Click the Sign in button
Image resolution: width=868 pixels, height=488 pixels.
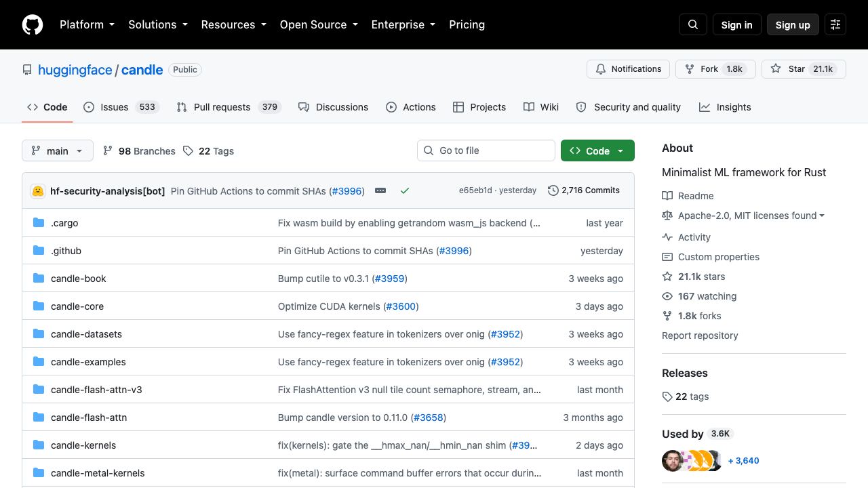coord(737,24)
